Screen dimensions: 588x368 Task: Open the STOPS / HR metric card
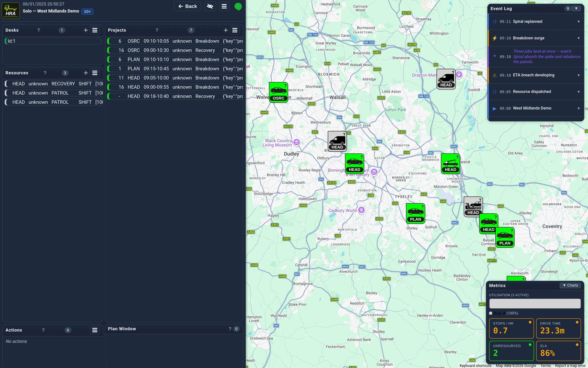point(511,328)
